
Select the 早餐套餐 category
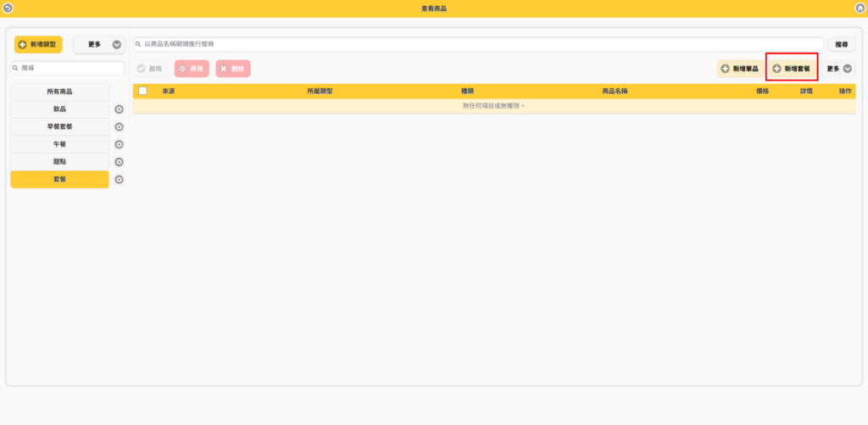[x=59, y=127]
